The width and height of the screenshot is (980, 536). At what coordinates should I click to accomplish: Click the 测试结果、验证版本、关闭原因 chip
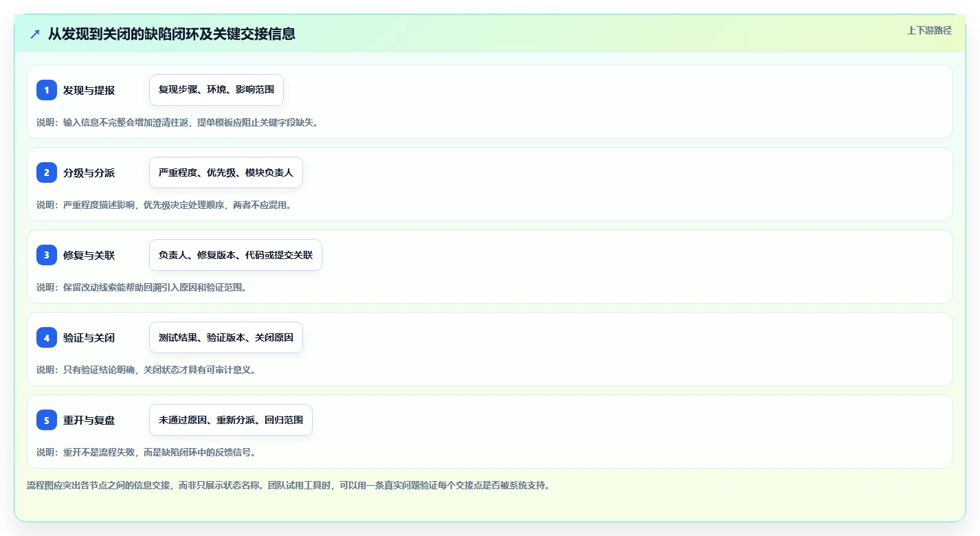(x=226, y=337)
